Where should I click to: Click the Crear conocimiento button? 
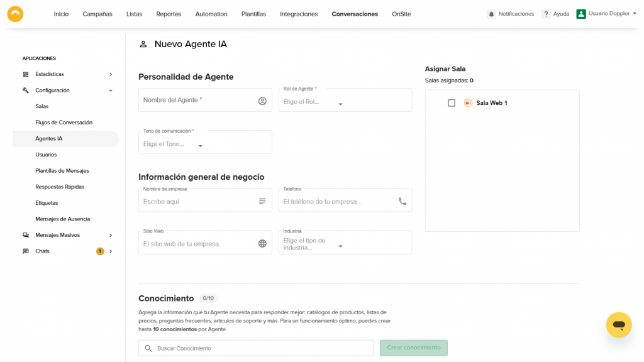414,348
